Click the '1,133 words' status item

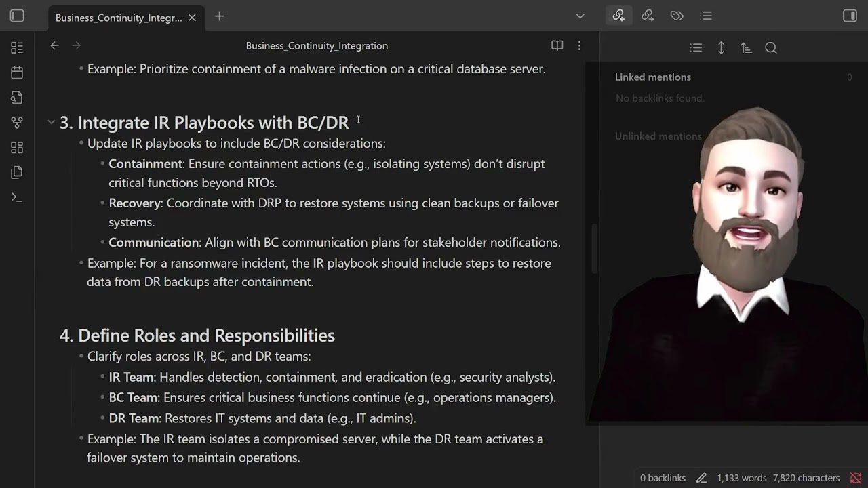point(742,478)
